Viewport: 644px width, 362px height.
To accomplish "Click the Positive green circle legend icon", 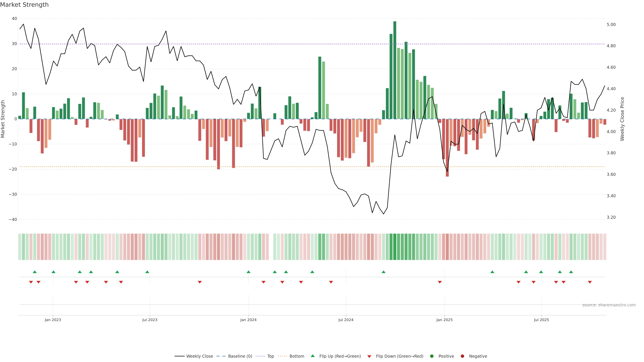I will click(x=432, y=356).
